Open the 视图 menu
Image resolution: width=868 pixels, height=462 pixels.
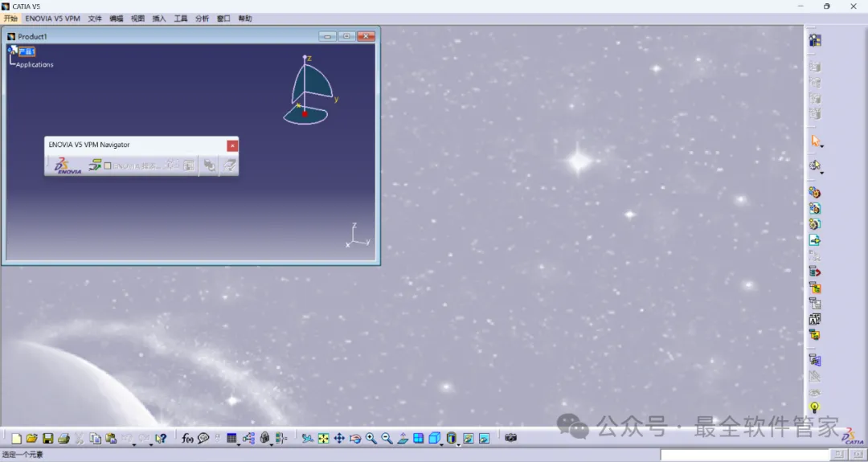(x=138, y=18)
